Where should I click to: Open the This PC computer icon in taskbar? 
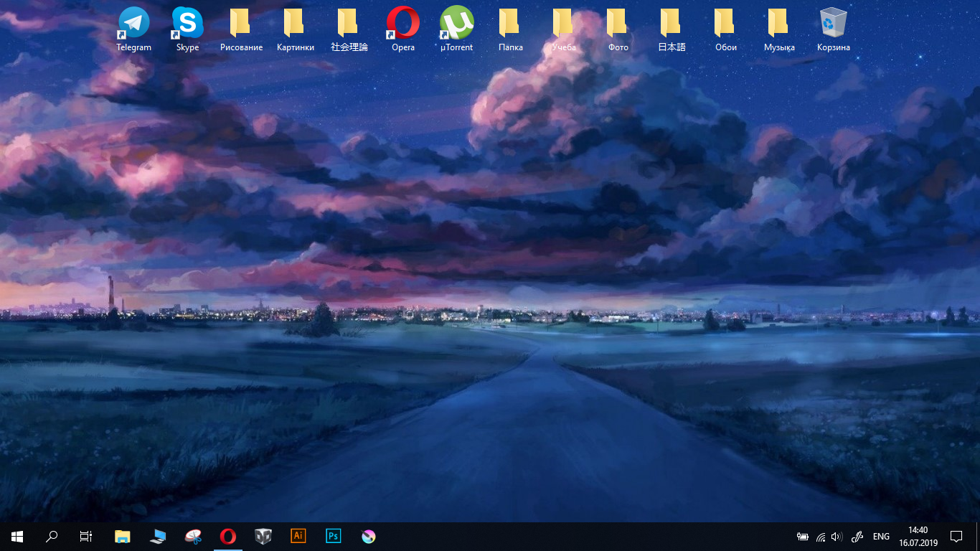point(158,537)
